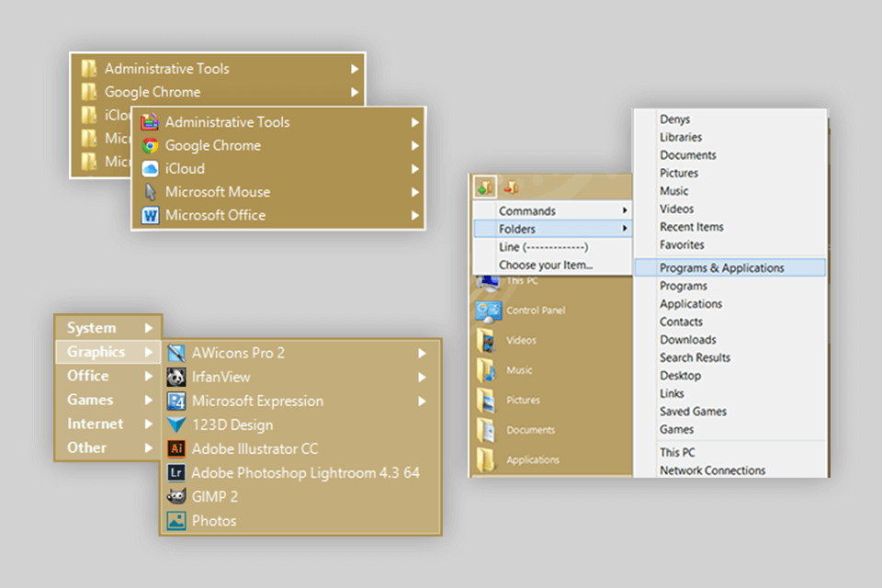This screenshot has width=882, height=588.
Task: Click the remove item red arrow icon
Action: coord(512,187)
